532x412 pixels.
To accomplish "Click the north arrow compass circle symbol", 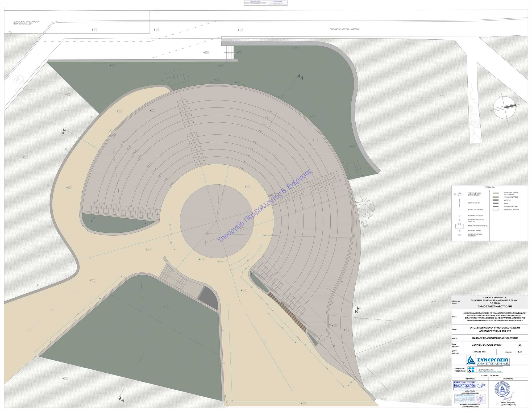I will click(x=505, y=108).
